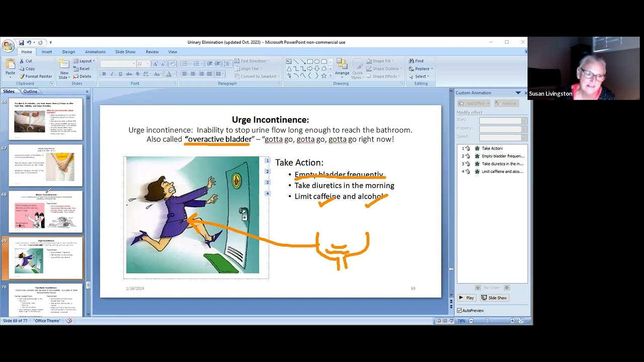The image size is (644, 362).
Task: Open the font size dropdown
Action: [x=148, y=64]
